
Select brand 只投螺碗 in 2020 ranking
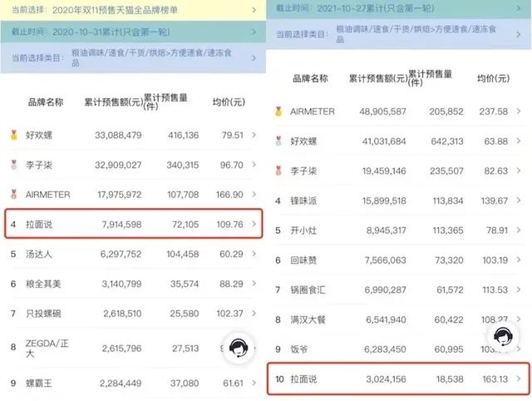[43, 314]
